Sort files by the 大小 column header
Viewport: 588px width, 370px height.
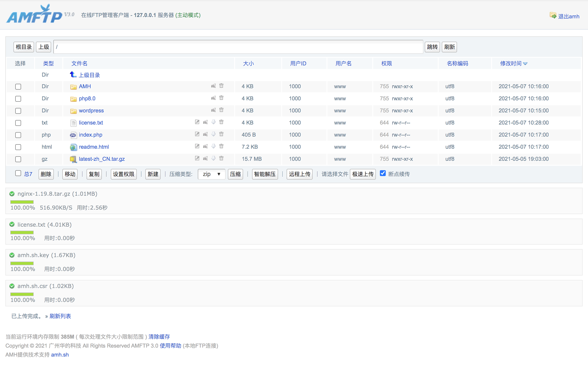(248, 64)
